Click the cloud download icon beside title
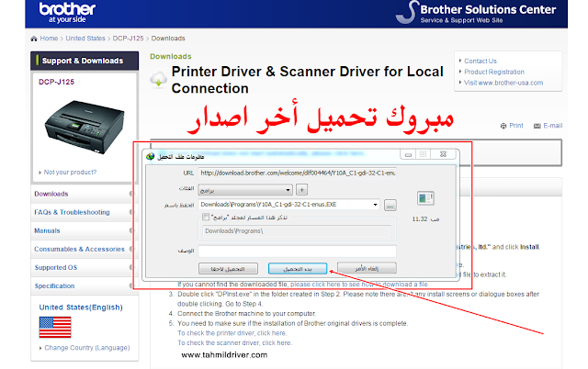The image size is (588, 369). (159, 79)
